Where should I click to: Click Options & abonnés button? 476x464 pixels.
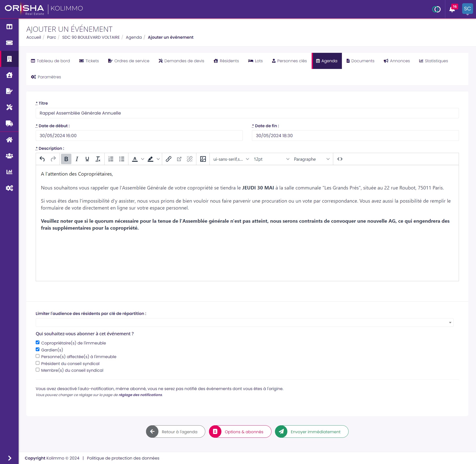pyautogui.click(x=240, y=432)
